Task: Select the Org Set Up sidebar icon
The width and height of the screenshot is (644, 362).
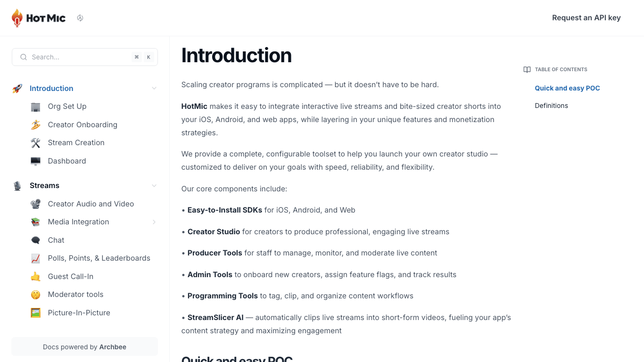Action: (35, 107)
